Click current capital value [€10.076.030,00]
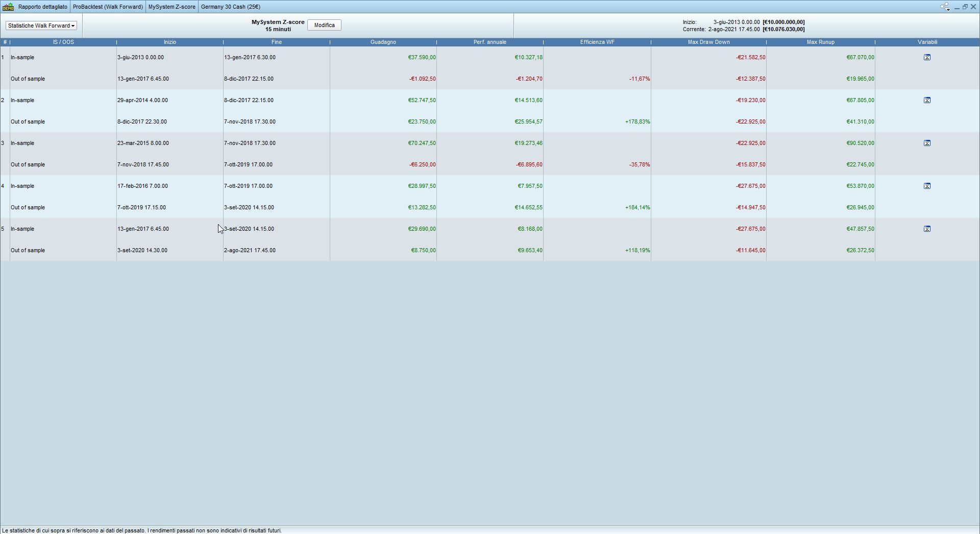Image resolution: width=980 pixels, height=534 pixels. tap(783, 29)
